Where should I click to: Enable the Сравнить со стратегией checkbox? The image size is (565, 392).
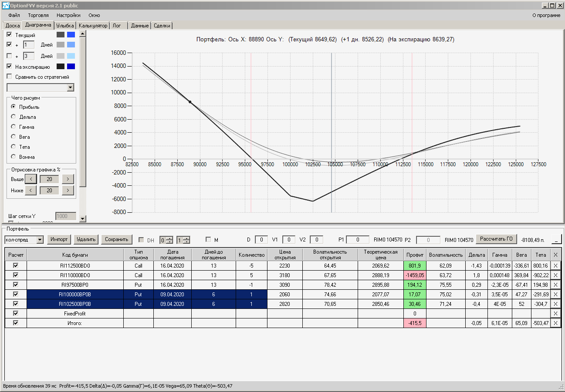pyautogui.click(x=10, y=77)
